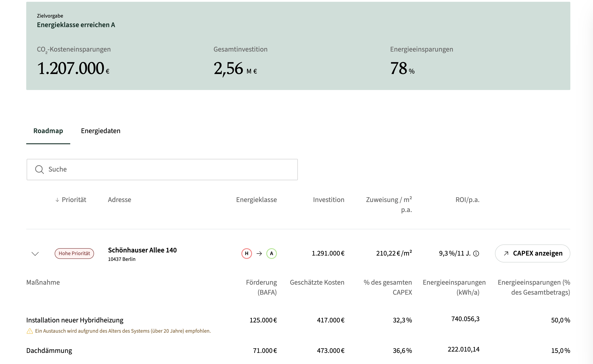
Task: Select the Installation neuer Hybridheizung row
Action: pyautogui.click(x=298, y=324)
